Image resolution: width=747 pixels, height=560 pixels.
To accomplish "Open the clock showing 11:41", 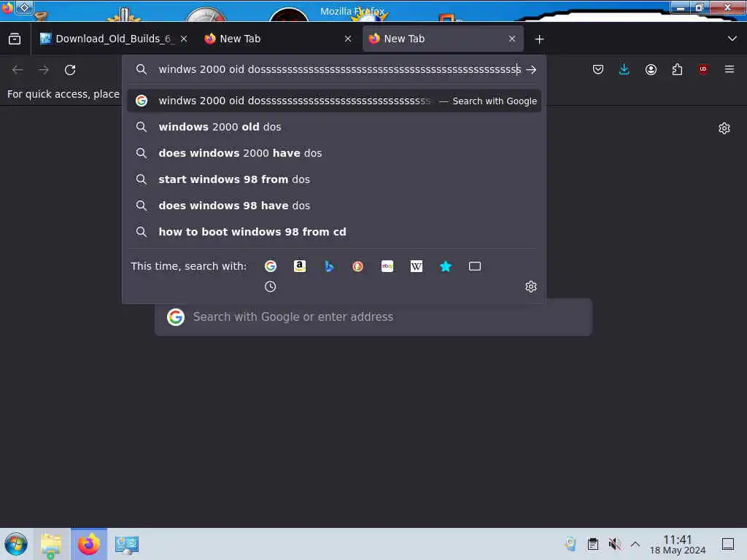I will (x=678, y=544).
